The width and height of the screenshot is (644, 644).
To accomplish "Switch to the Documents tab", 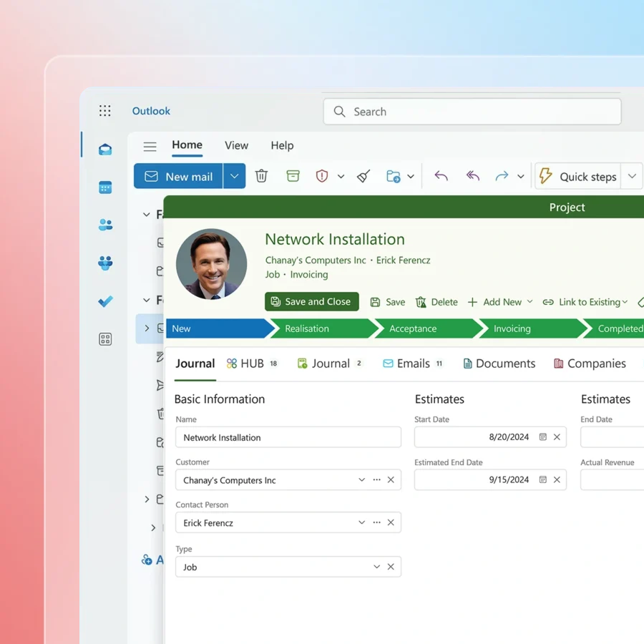I will pyautogui.click(x=499, y=364).
